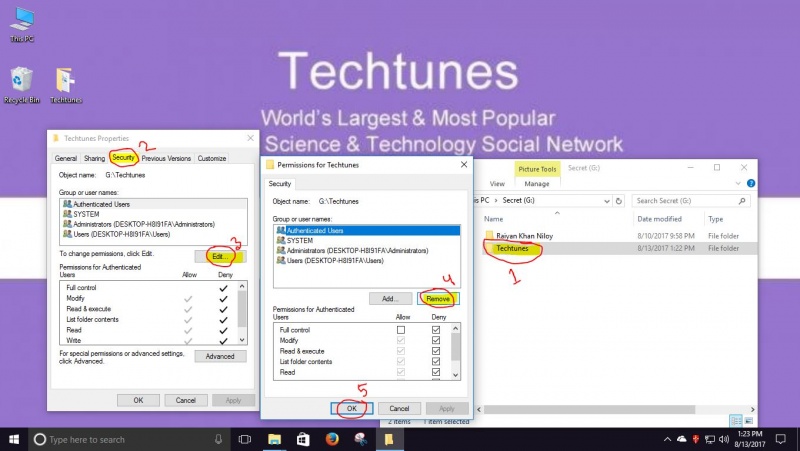The width and height of the screenshot is (800, 451).
Task: Open the Recycle Bin desktop icon
Action: [x=21, y=85]
